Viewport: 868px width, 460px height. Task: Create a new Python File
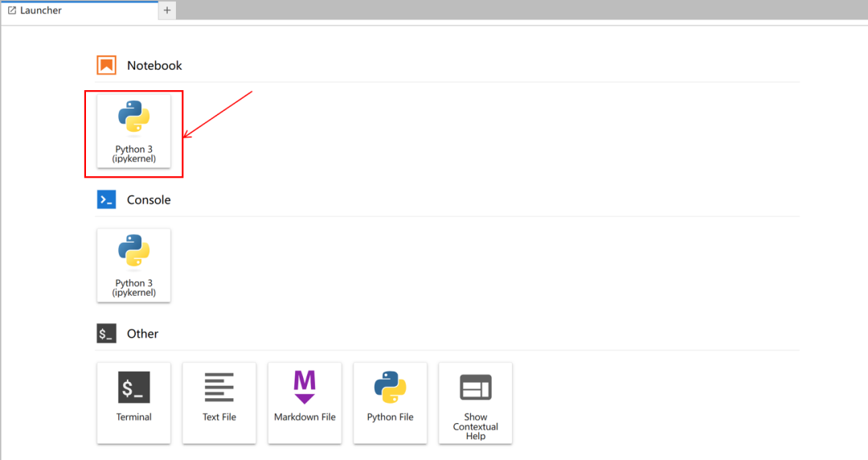391,403
